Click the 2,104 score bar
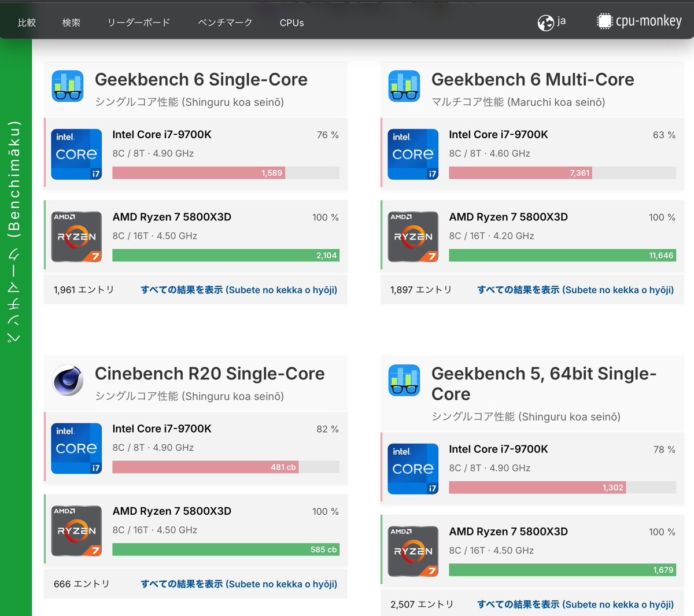Image resolution: width=694 pixels, height=616 pixels. click(226, 255)
